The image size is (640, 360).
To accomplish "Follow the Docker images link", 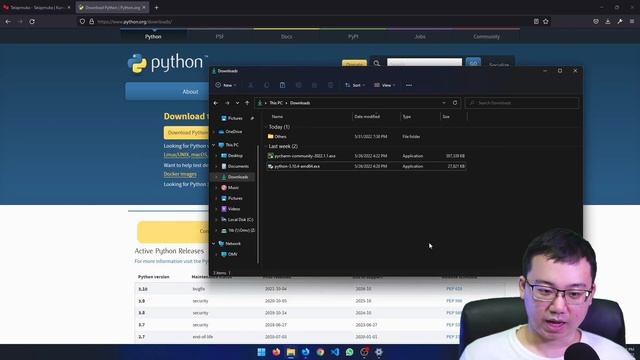I will click(x=180, y=174).
